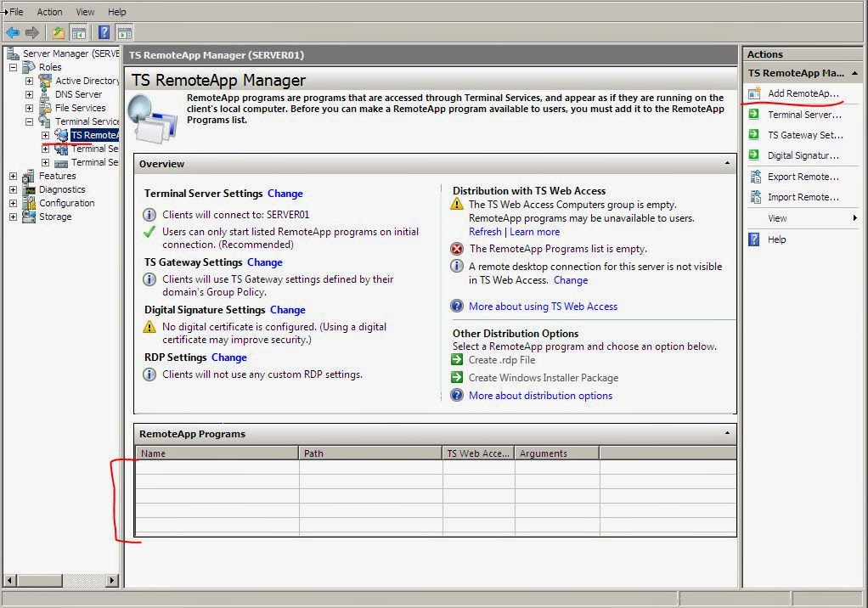Click the Export RemoteApp Settings icon
The width and height of the screenshot is (868, 608).
755,177
